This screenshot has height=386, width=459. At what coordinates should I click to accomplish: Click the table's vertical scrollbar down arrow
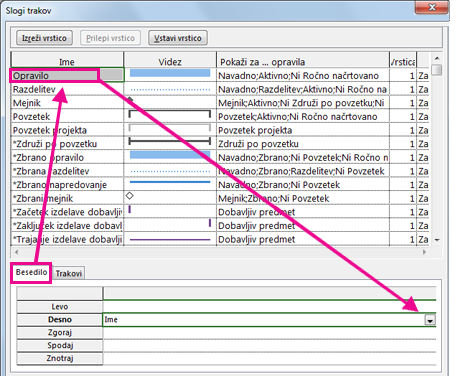(437, 240)
